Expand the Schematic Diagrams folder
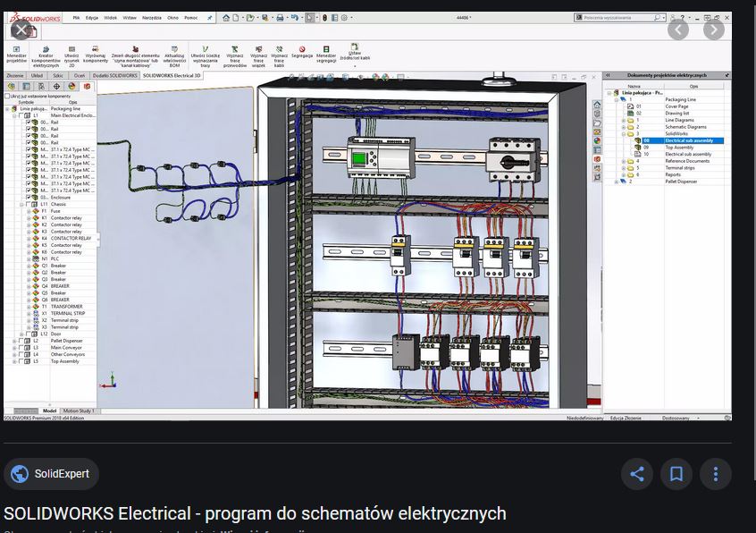The image size is (756, 533). [x=623, y=127]
